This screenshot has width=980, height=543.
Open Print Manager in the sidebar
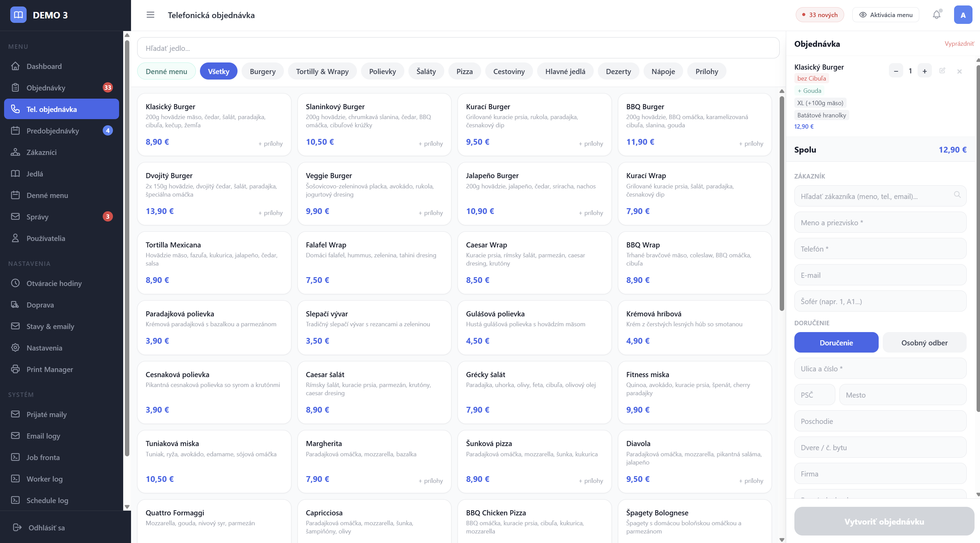coord(49,369)
